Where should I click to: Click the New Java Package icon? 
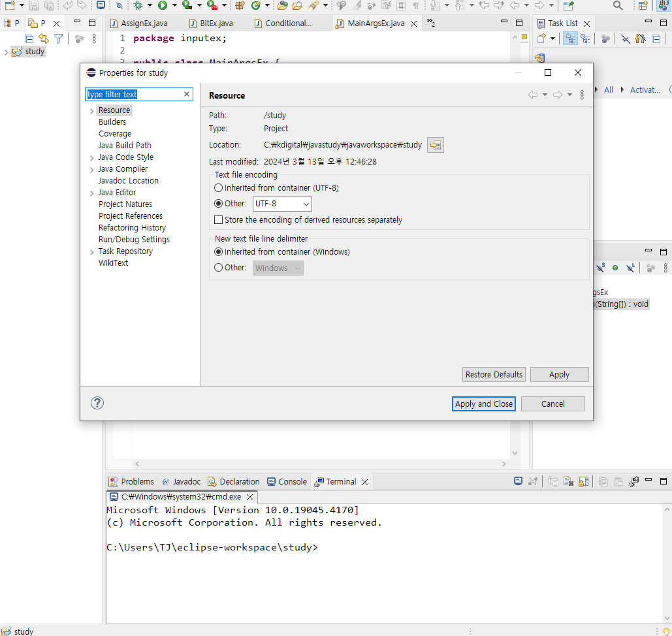pos(240,5)
